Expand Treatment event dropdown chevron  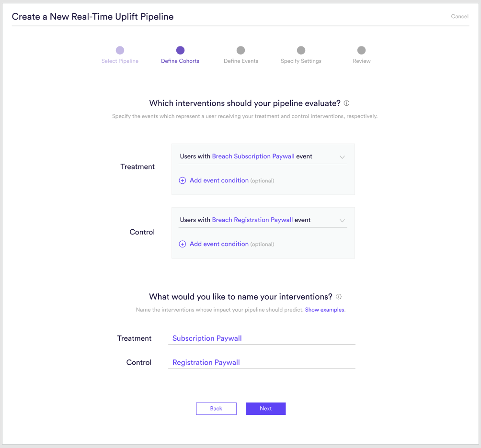coord(343,157)
